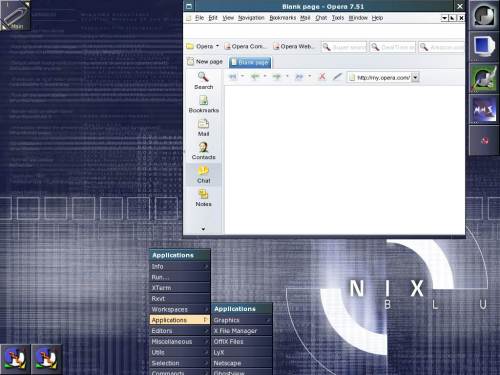Open the Mail menu in the menu bar
The width and height of the screenshot is (500, 375).
point(305,18)
